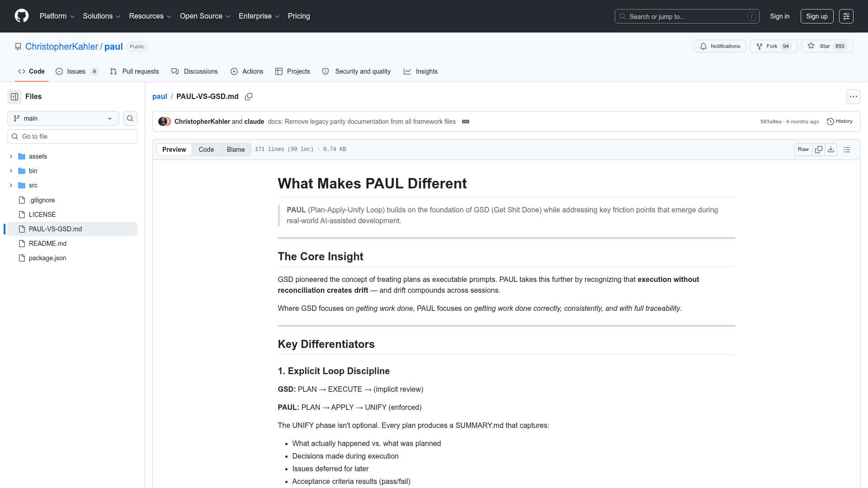Open the commit message link about legacy parity
This screenshot has width=868, height=488.
362,122
